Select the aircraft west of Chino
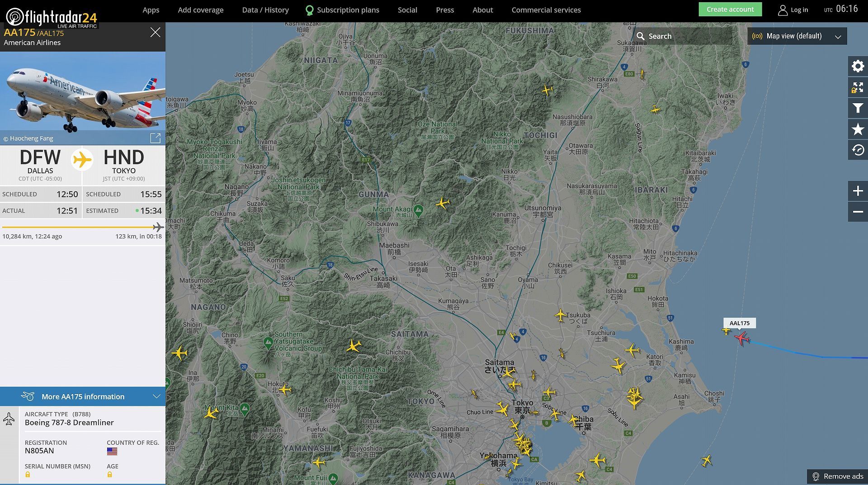The height and width of the screenshot is (485, 868). click(x=179, y=352)
